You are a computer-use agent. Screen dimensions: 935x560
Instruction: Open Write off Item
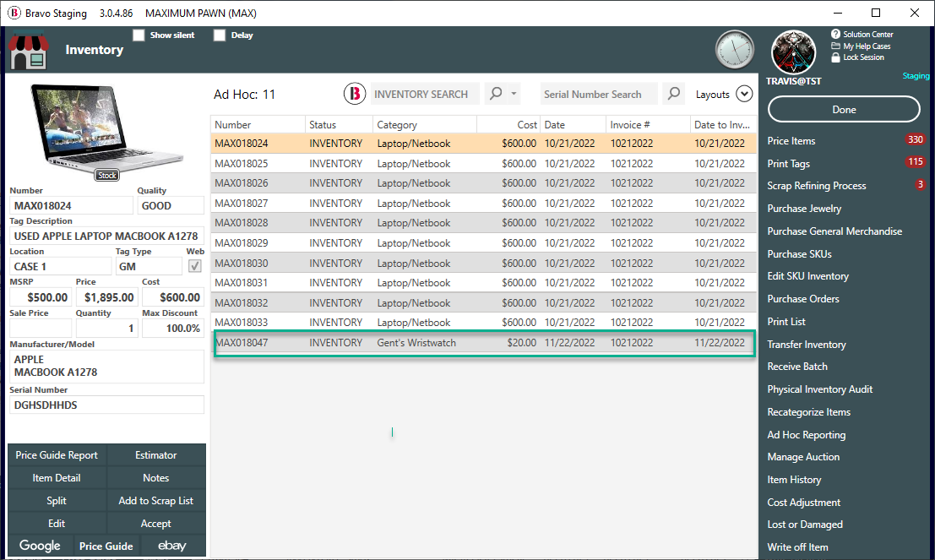click(x=797, y=546)
